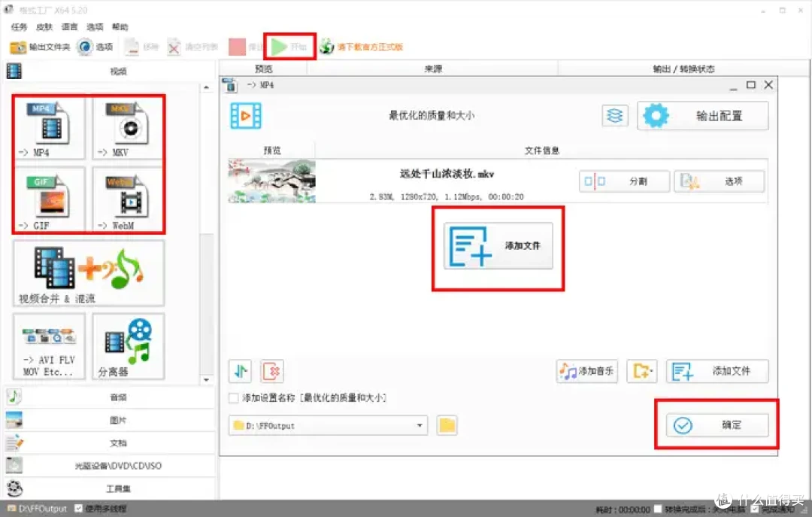Image resolution: width=812 pixels, height=517 pixels.
Task: Open the 帮助 menu
Action: [x=120, y=27]
